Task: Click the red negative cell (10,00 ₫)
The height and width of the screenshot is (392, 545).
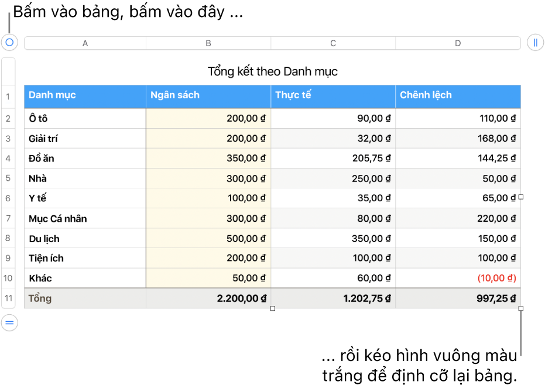Action: pyautogui.click(x=458, y=278)
